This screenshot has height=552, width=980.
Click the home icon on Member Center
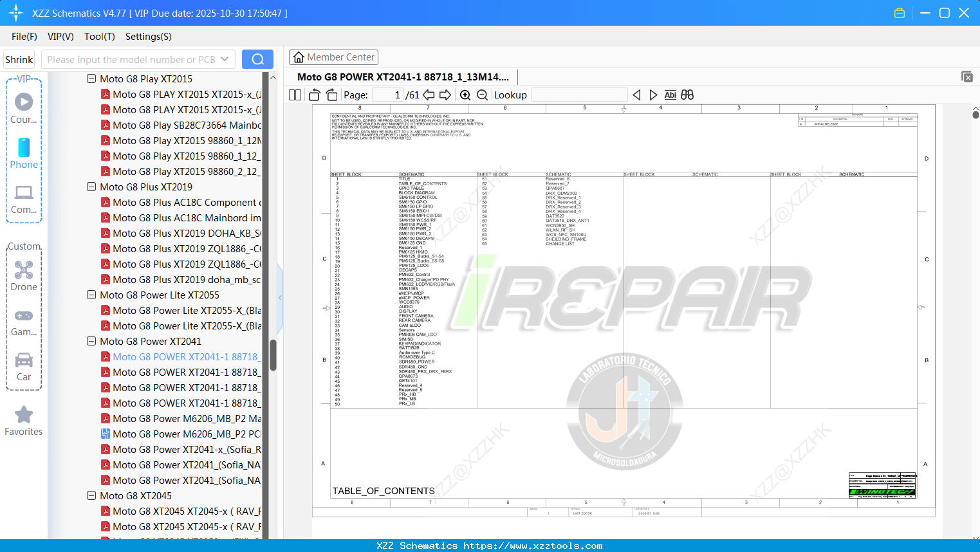point(299,57)
